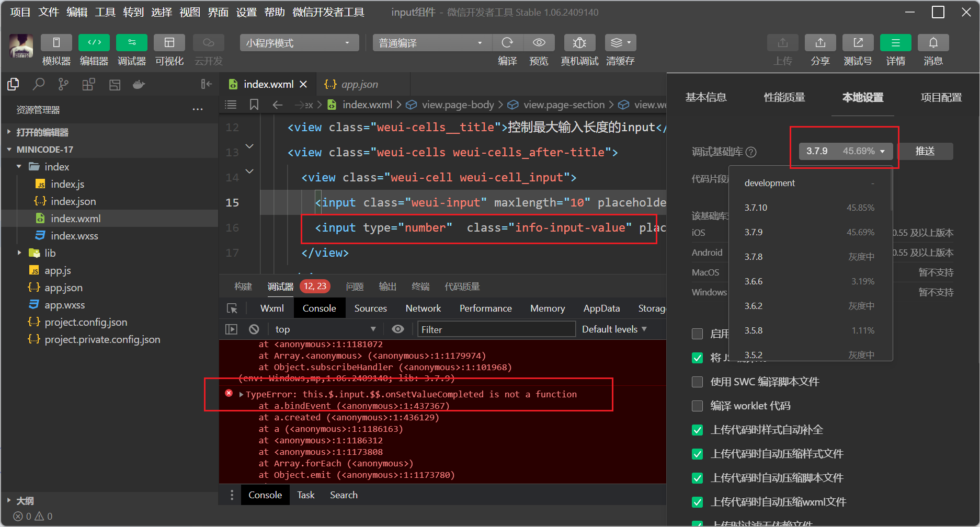Click the user avatar thumbnail

[21, 46]
